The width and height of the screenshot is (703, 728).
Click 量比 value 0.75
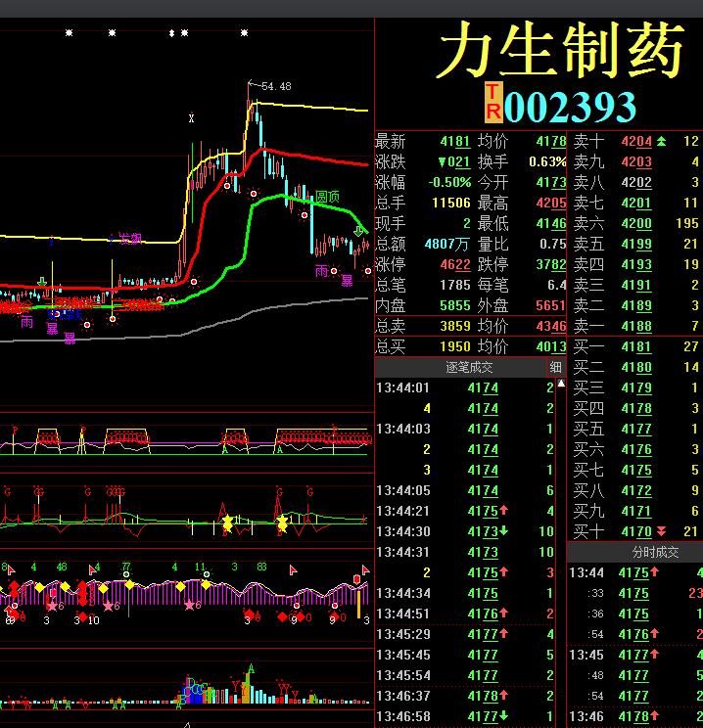tap(552, 245)
